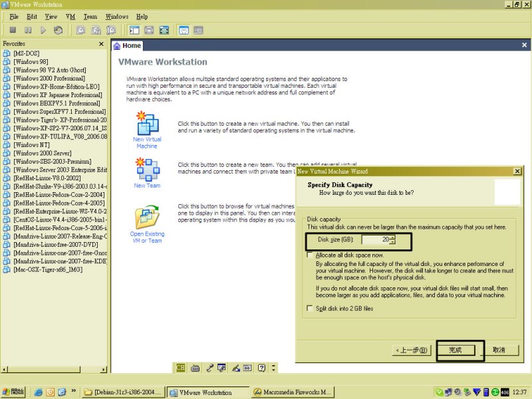Select [Windows 2000 Server] favorite
Screen dimensions: 532x399
click(43, 153)
